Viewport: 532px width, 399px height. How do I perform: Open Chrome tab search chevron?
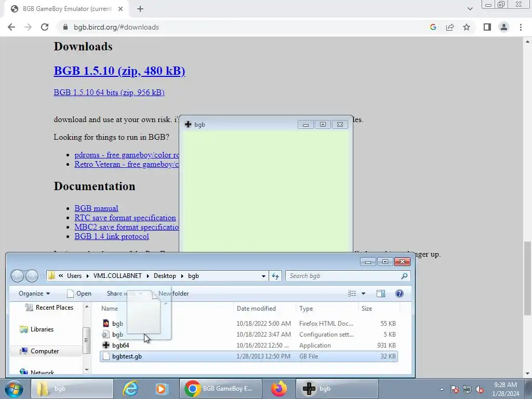pos(470,9)
